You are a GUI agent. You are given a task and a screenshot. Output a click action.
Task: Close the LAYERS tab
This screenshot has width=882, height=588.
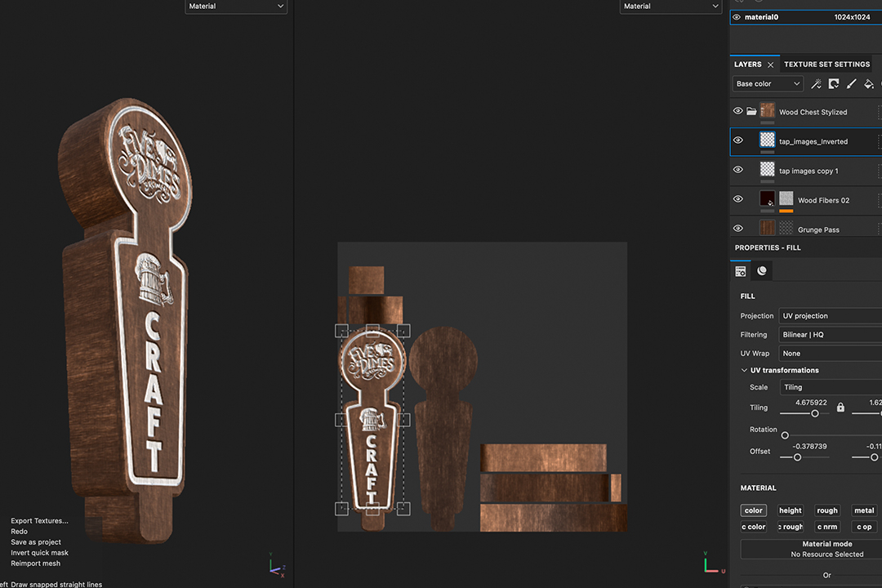[771, 65]
